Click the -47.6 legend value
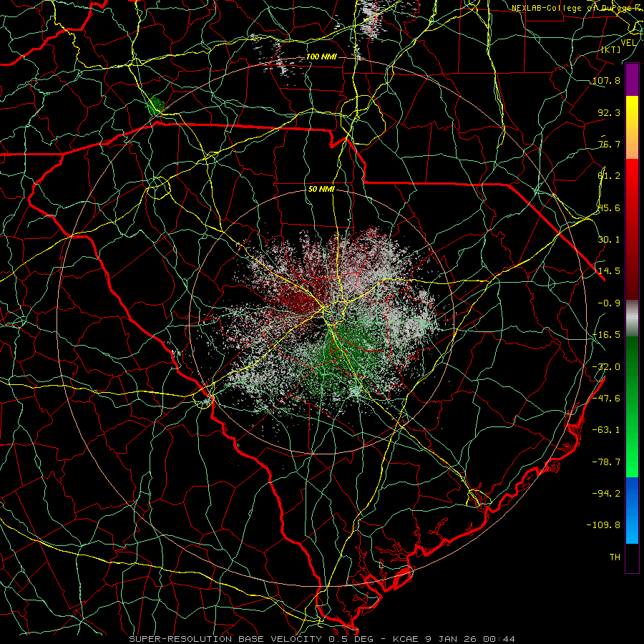The height and width of the screenshot is (644, 644). tap(606, 398)
